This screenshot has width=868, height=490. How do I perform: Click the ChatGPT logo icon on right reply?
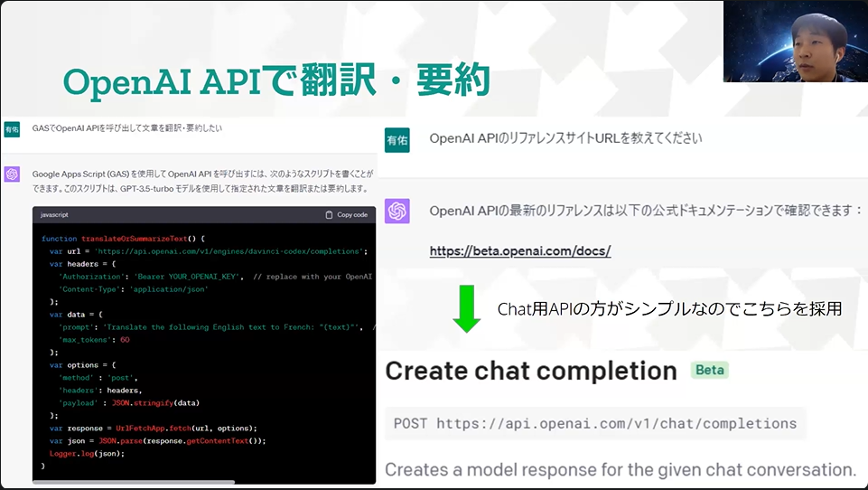pyautogui.click(x=397, y=211)
